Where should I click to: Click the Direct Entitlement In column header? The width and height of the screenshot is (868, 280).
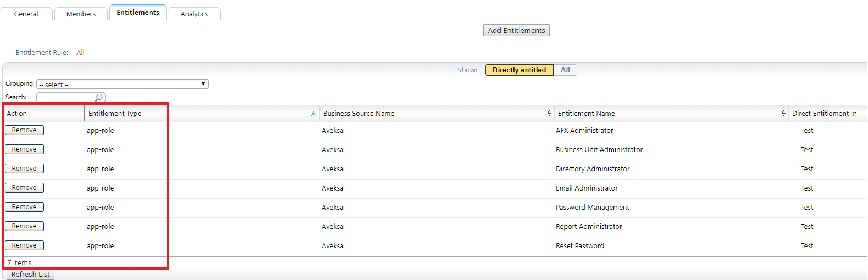pyautogui.click(x=824, y=114)
